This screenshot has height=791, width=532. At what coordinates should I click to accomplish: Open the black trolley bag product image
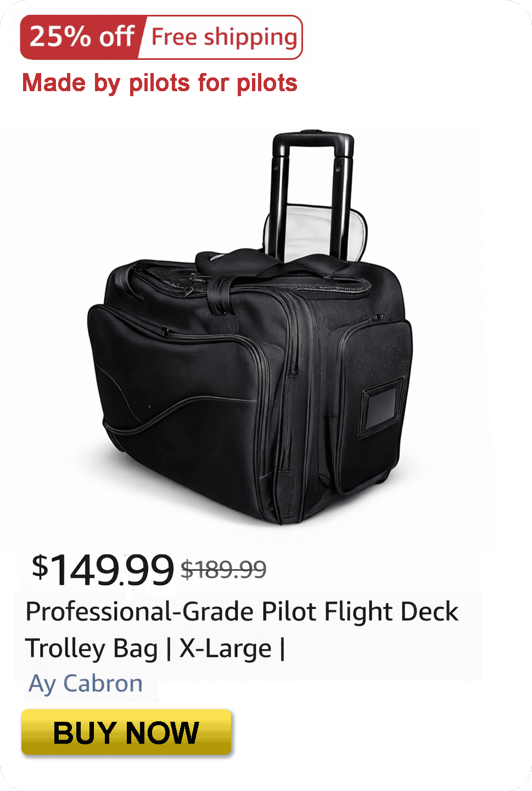250,328
